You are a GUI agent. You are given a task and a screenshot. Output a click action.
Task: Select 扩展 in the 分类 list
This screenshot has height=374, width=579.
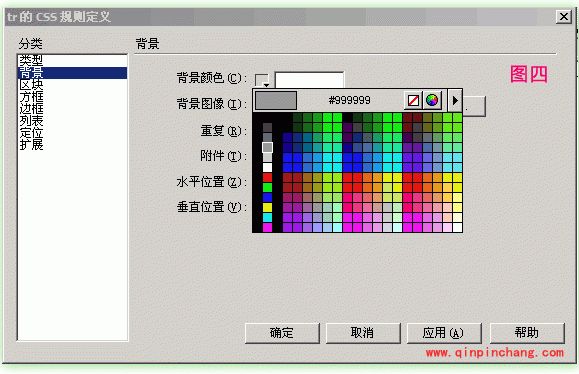click(72, 144)
